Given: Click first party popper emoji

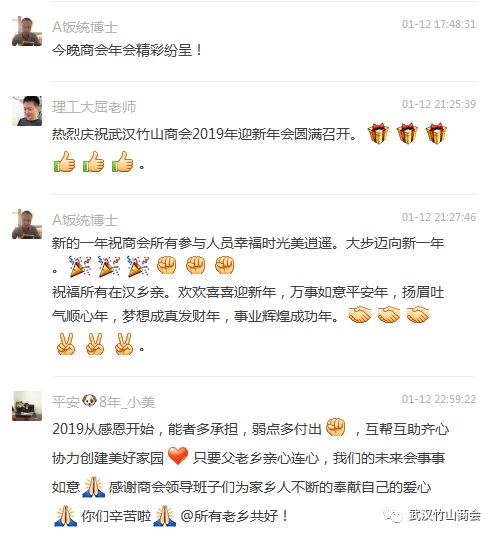Looking at the screenshot, I should 80,266.
